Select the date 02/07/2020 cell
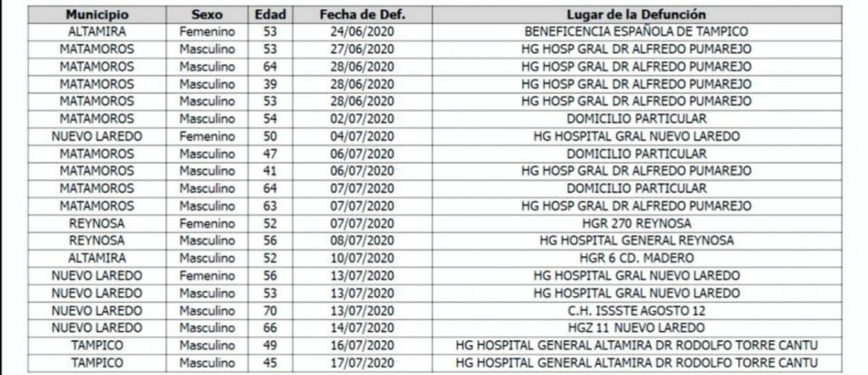This screenshot has width=868, height=375. (x=363, y=119)
